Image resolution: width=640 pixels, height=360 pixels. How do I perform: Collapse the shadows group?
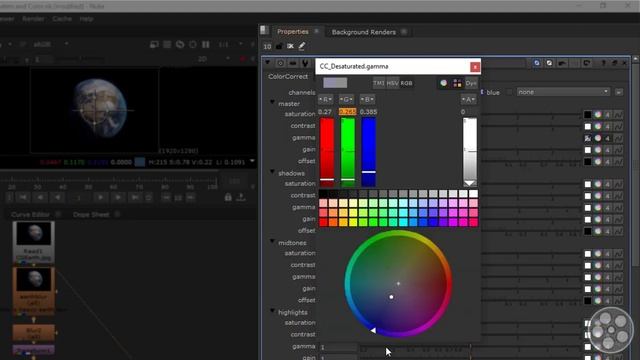click(272, 171)
